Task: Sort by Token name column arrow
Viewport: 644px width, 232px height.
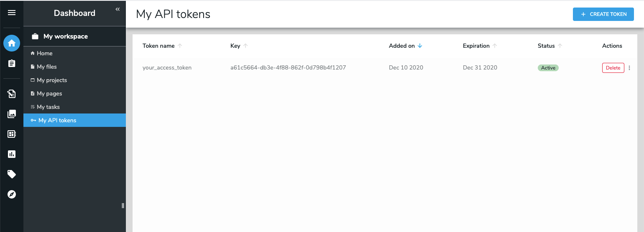Action: pyautogui.click(x=180, y=46)
